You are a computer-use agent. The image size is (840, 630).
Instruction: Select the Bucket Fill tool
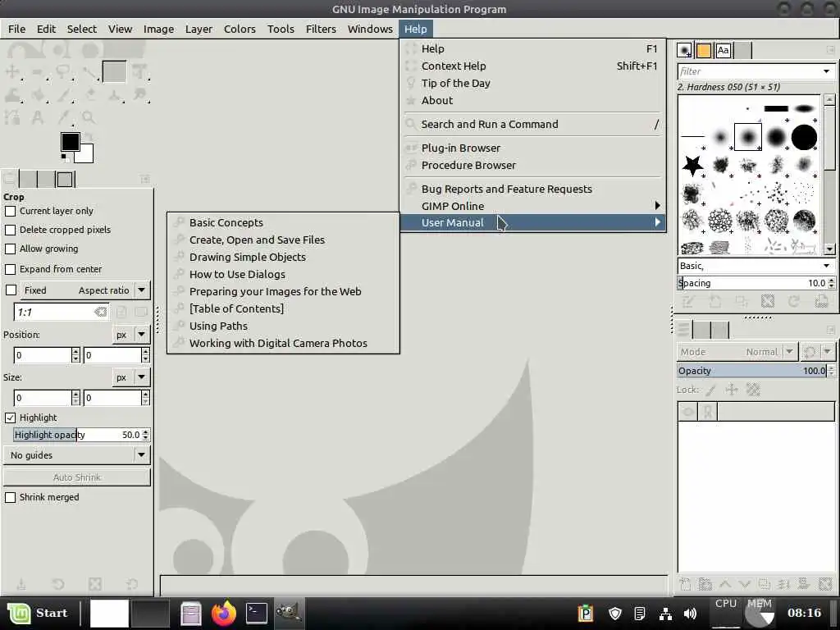coord(38,95)
